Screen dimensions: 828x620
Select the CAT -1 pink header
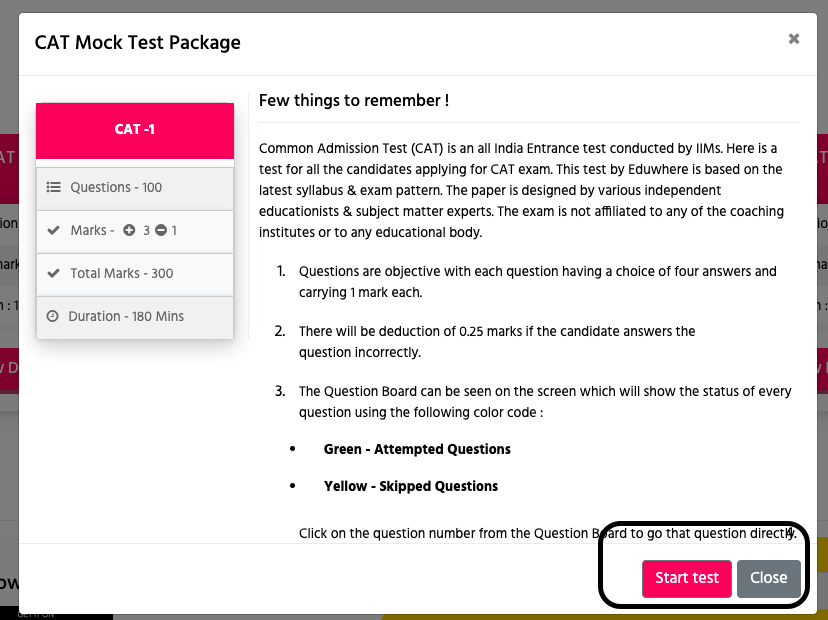pos(135,130)
